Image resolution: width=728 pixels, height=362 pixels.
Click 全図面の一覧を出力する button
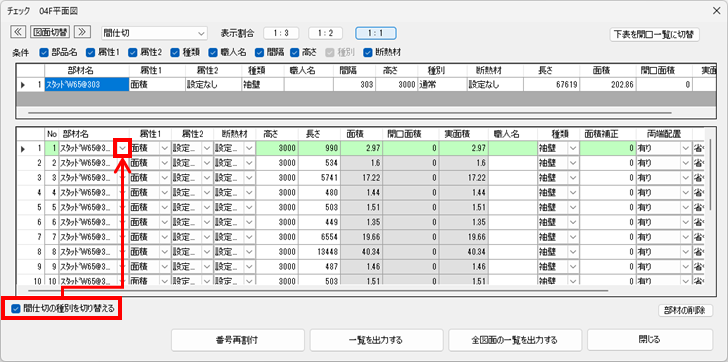pos(515,340)
